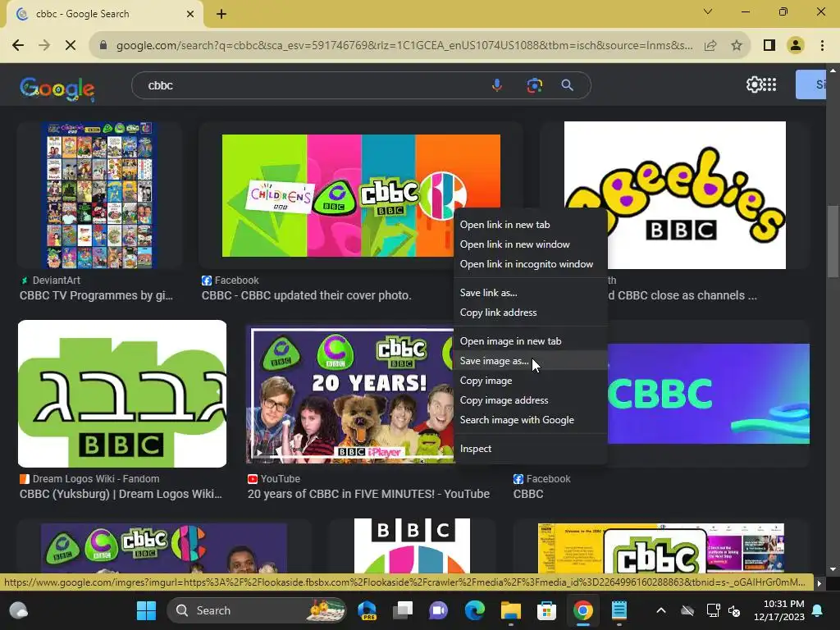Viewport: 840px width, 630px height.
Task: Open Notepad from the taskbar
Action: pos(619,610)
